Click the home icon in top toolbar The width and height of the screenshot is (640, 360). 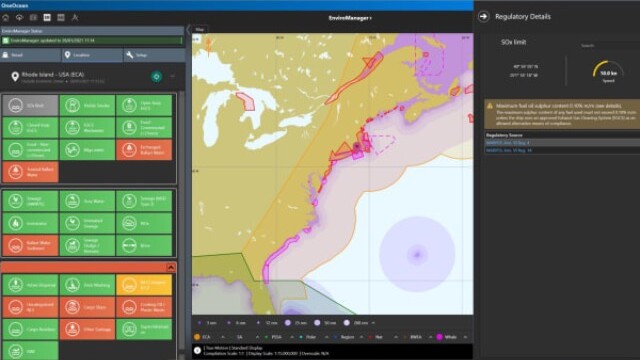click(6, 18)
